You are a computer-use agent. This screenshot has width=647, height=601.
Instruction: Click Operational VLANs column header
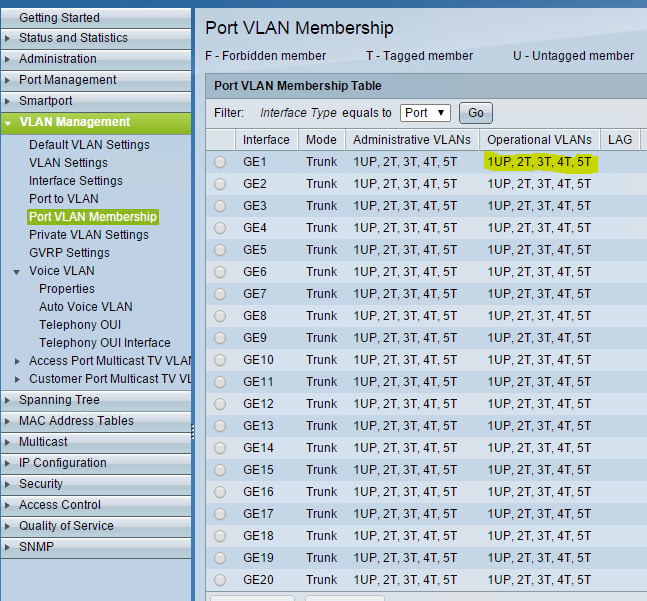[x=539, y=140]
